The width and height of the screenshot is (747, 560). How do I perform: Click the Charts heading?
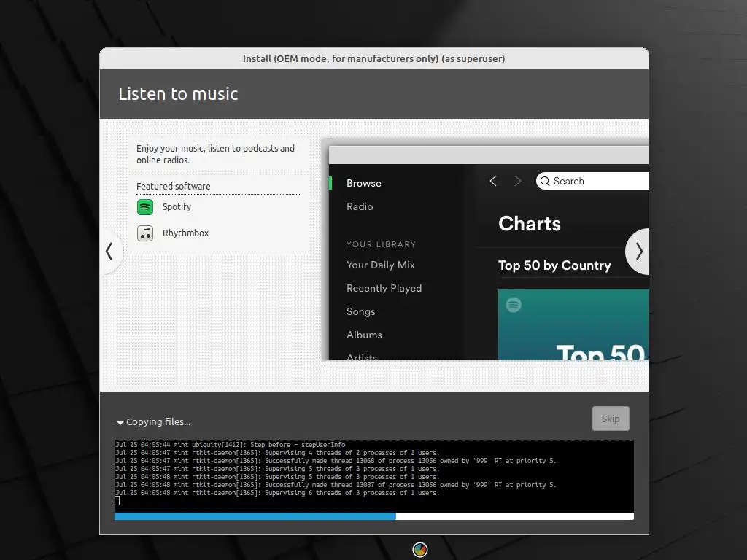(x=530, y=224)
